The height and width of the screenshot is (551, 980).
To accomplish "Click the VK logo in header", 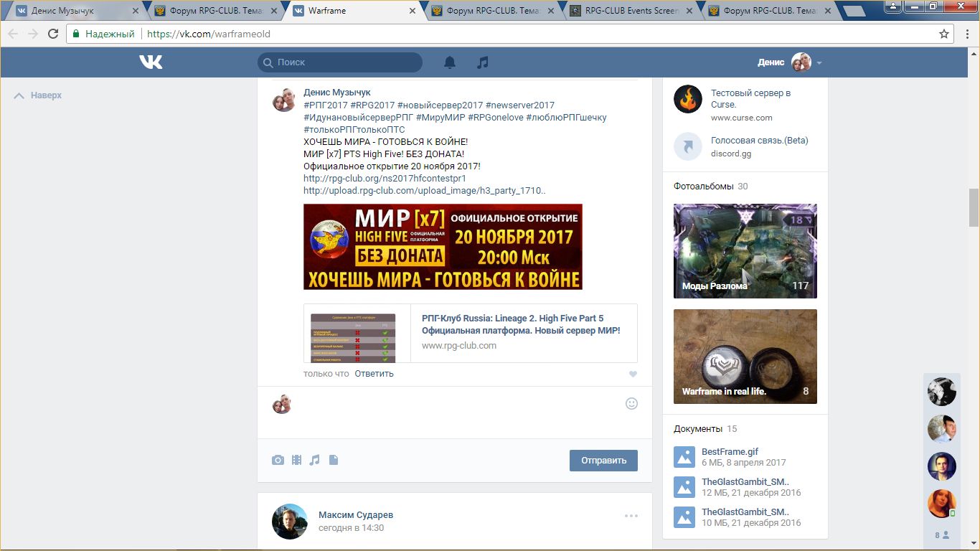I will 151,62.
